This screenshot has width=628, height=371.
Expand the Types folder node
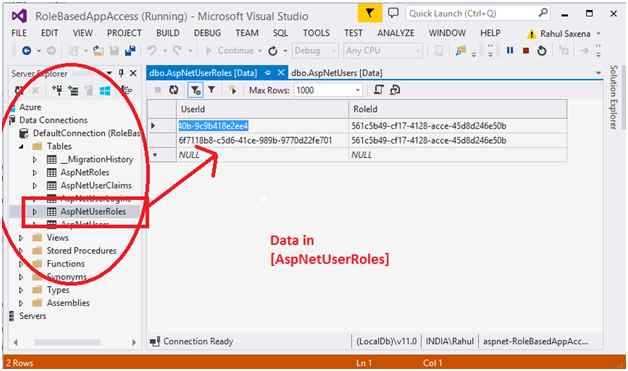click(x=21, y=290)
